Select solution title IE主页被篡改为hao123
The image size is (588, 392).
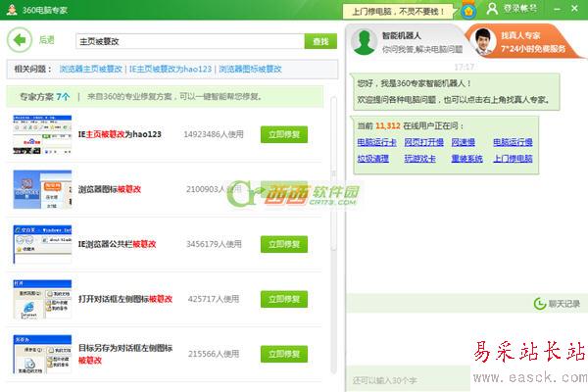click(120, 134)
